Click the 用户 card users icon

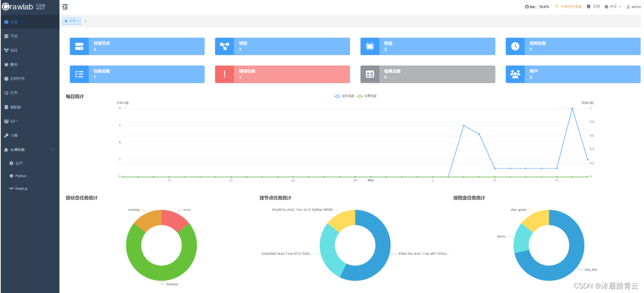click(515, 74)
